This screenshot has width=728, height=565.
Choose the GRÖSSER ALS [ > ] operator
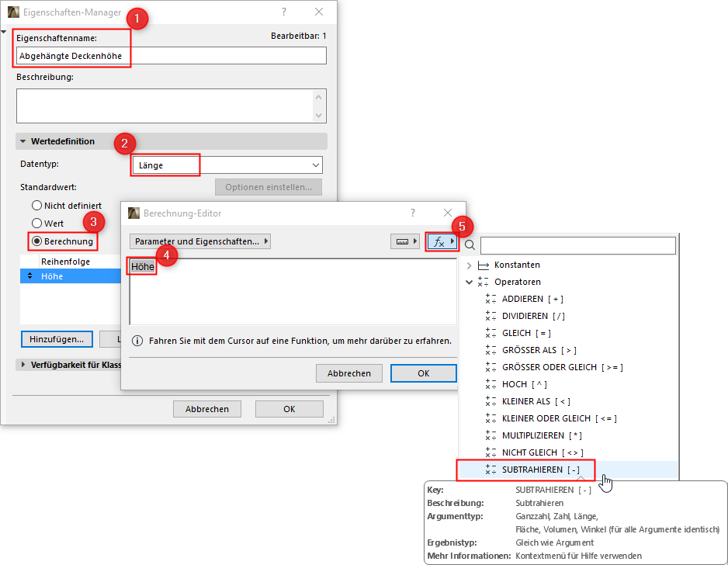click(x=539, y=350)
